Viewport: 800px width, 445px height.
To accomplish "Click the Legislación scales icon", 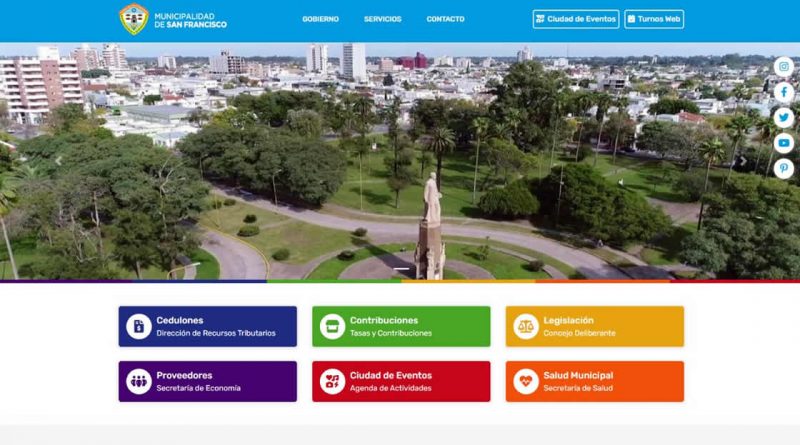I will pos(526,327).
